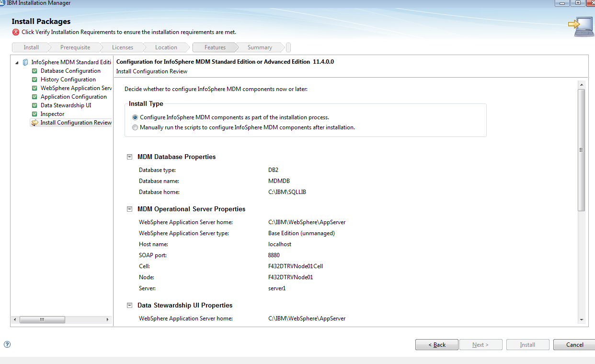
Task: Click the green check icon beside Database Configuration
Action: tap(34, 71)
